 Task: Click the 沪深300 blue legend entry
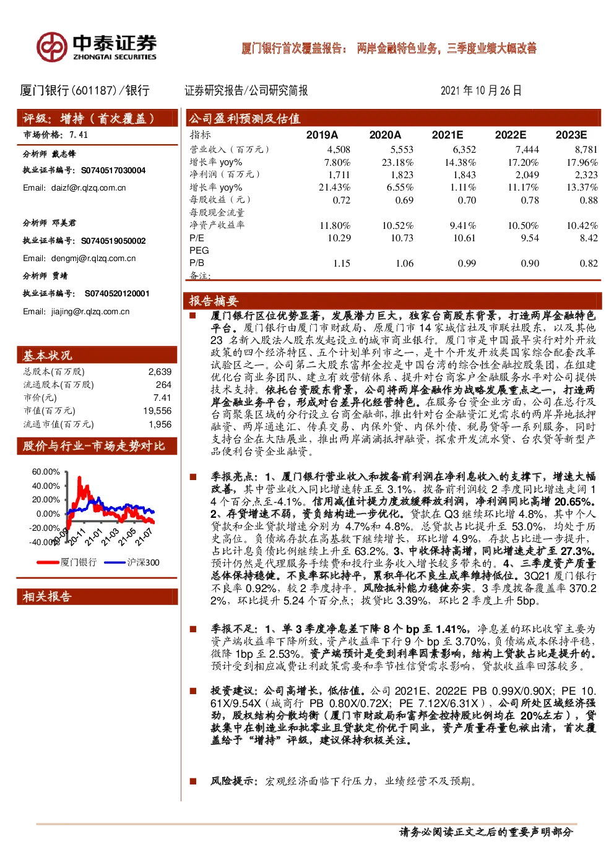[132, 562]
